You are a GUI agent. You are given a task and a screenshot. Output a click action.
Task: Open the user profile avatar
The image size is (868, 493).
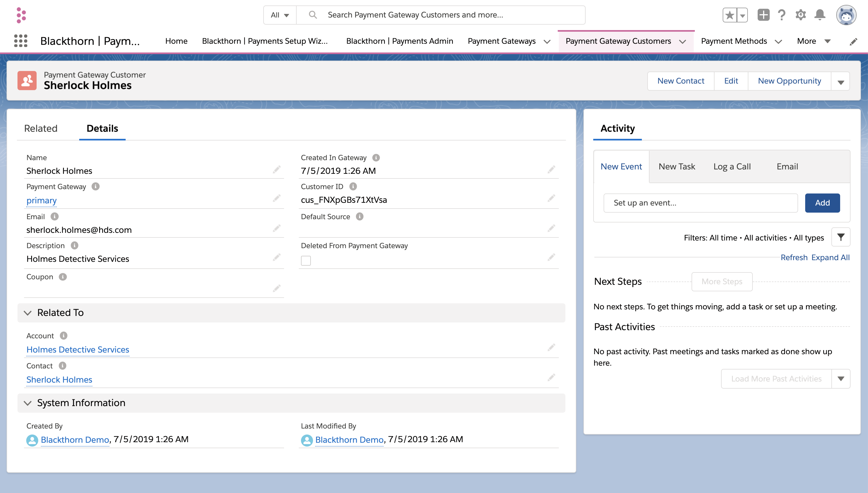pyautogui.click(x=846, y=15)
